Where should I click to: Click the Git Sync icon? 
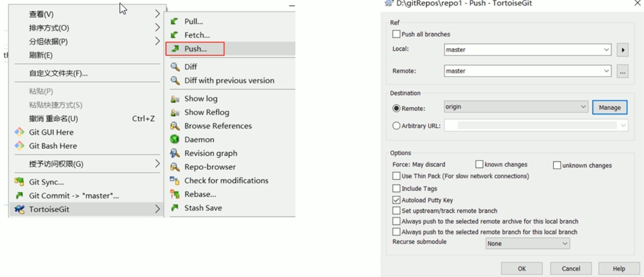(20, 182)
